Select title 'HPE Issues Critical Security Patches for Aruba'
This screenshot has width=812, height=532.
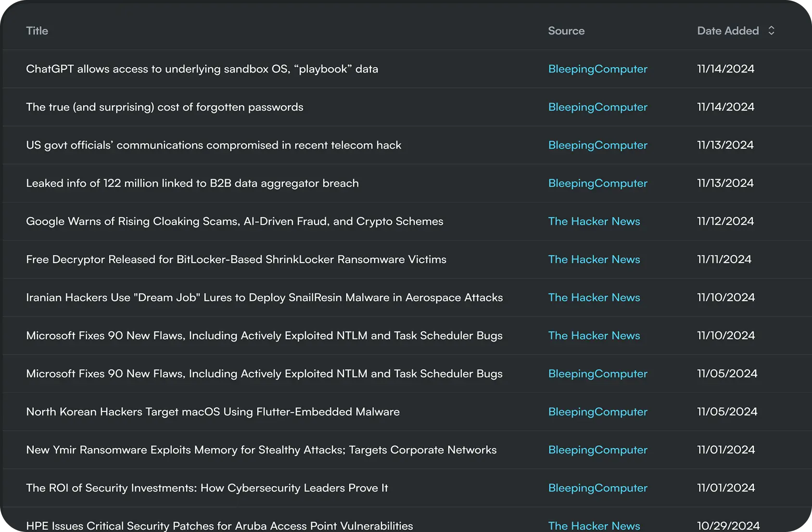219,525
